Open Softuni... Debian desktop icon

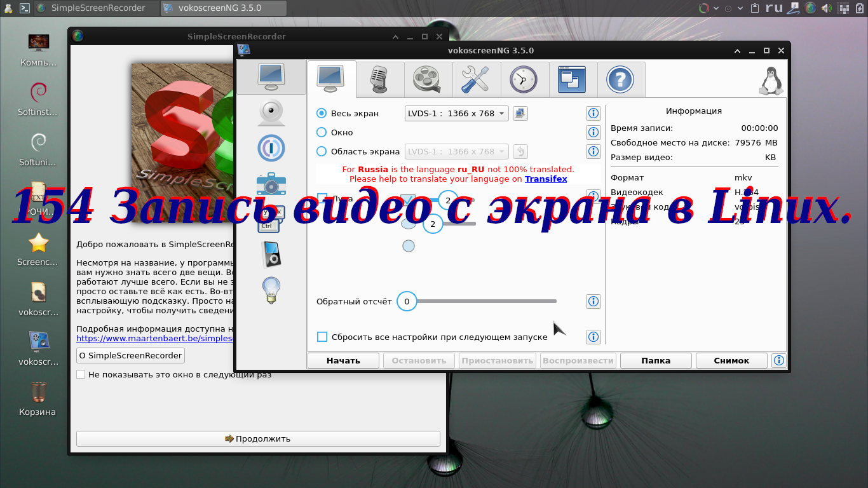coord(38,149)
